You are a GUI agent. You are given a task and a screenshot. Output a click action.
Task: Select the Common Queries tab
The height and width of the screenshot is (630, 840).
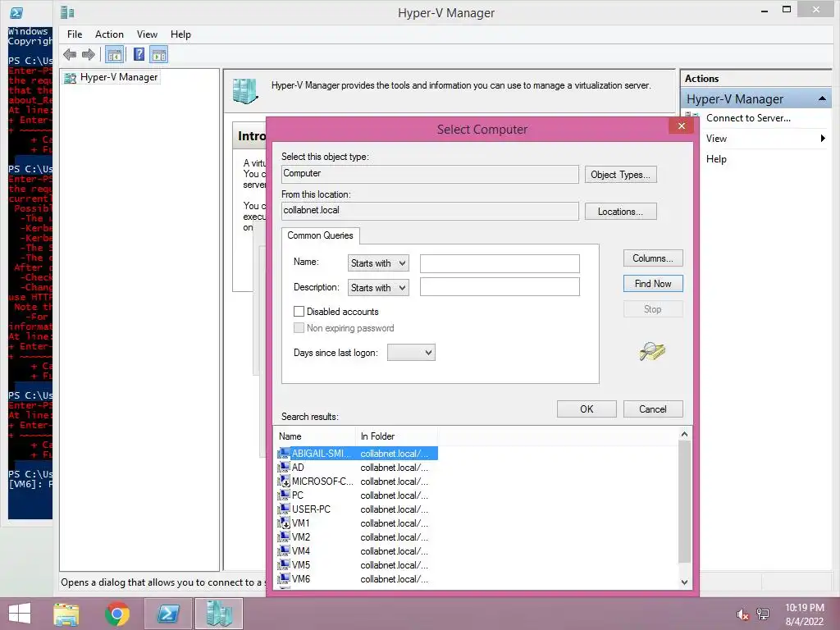pos(321,235)
